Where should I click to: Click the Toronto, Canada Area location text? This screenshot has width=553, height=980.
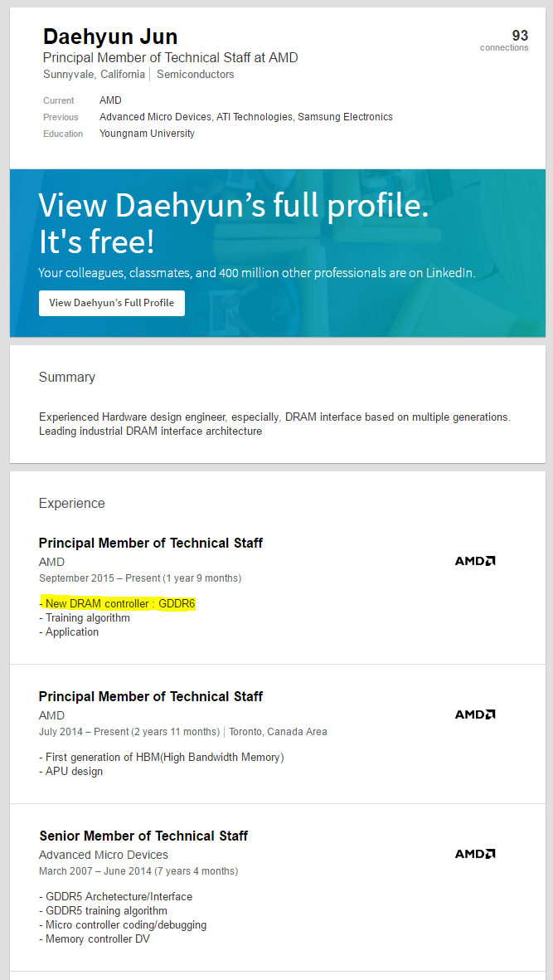279,732
